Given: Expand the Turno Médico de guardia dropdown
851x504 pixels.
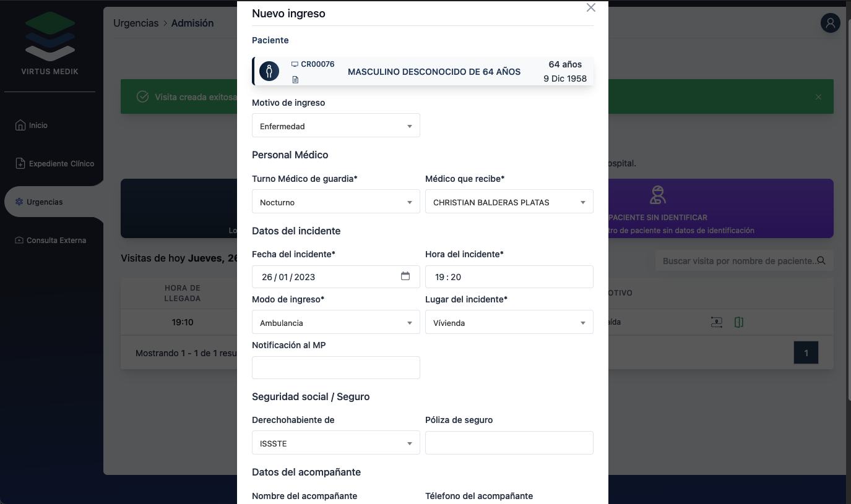Looking at the screenshot, I should tap(335, 202).
